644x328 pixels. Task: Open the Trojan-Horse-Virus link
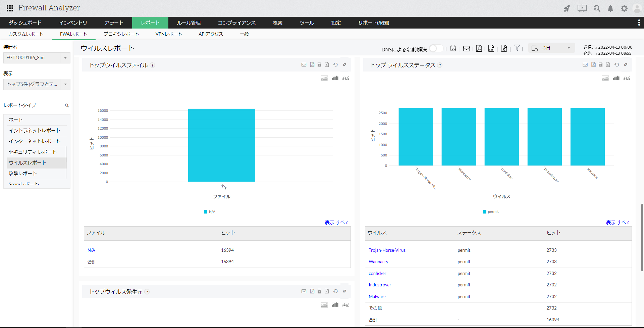(387, 250)
